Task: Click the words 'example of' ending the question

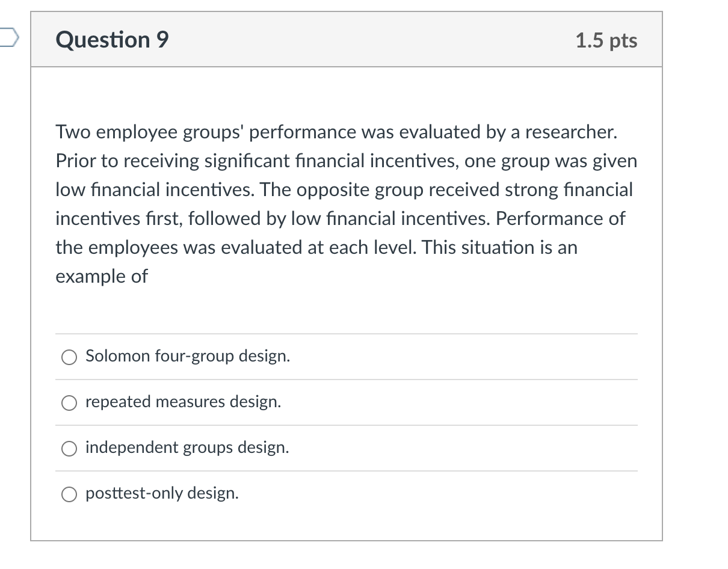Action: (x=102, y=276)
